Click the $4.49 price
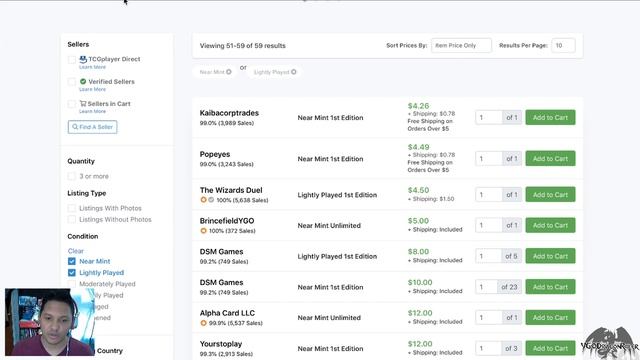 (418, 147)
